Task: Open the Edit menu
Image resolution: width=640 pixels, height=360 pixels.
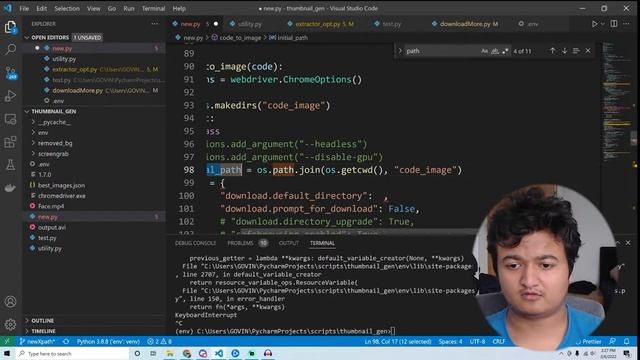Action: [x=41, y=8]
